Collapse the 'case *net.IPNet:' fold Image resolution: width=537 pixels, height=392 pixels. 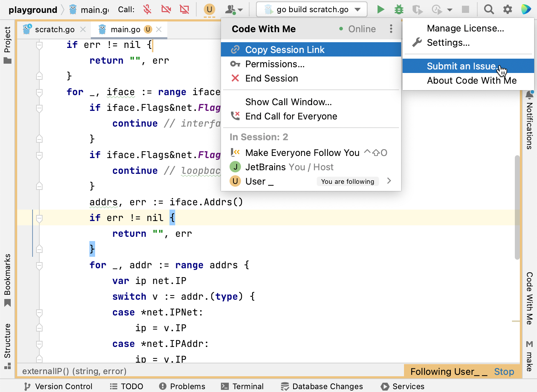(39, 313)
